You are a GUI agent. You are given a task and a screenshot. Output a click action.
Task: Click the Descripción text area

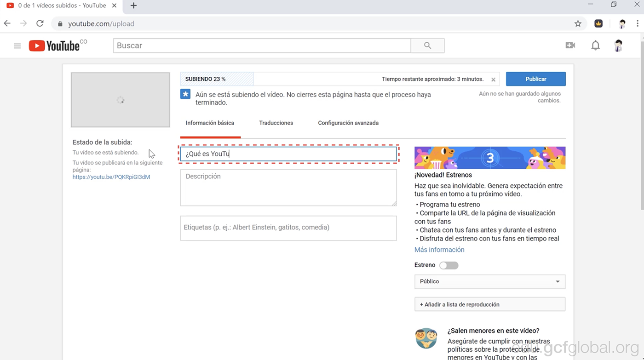[288, 188]
